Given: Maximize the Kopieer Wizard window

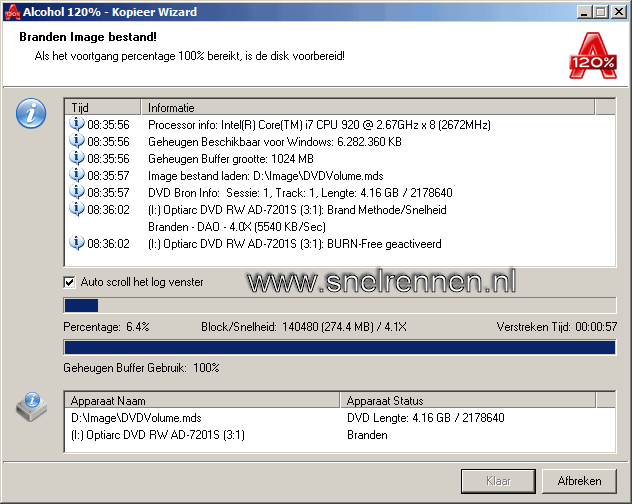Looking at the screenshot, I should point(601,12).
